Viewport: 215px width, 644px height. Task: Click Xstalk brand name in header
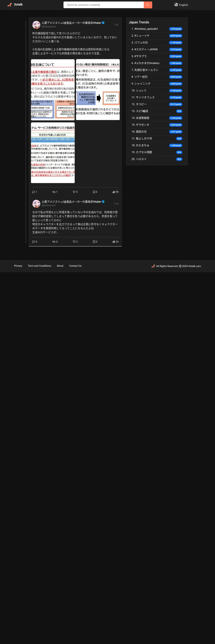pos(18,5)
